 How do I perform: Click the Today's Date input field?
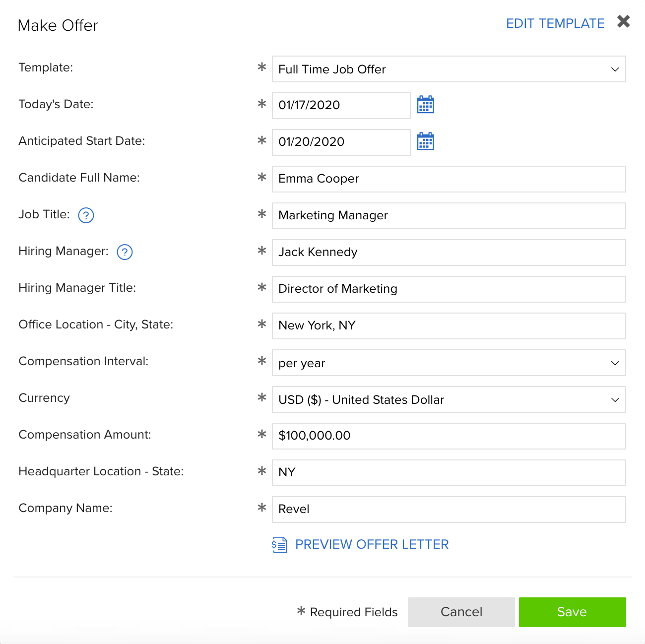341,106
